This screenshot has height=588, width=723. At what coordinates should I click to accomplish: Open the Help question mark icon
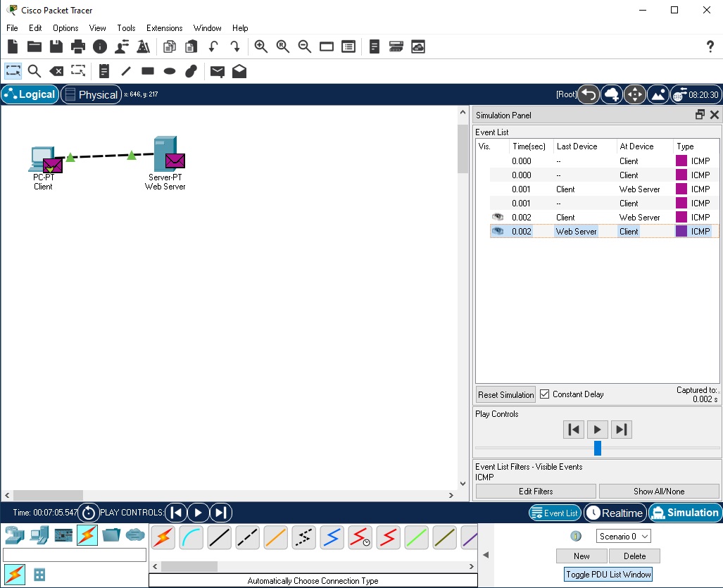click(710, 46)
